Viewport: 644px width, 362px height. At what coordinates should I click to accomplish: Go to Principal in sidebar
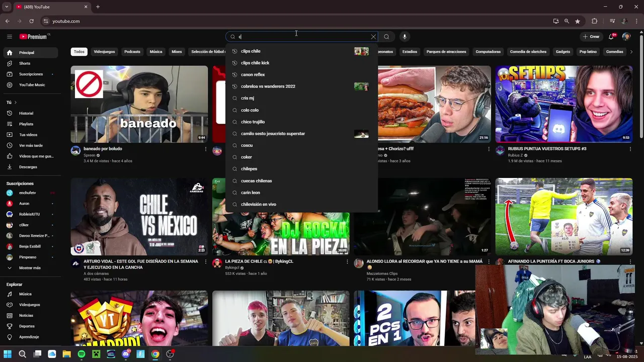click(30, 53)
